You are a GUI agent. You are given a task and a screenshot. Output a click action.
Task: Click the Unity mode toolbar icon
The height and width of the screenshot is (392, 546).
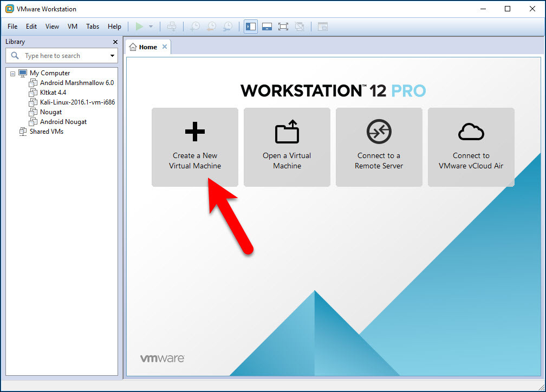click(x=300, y=27)
